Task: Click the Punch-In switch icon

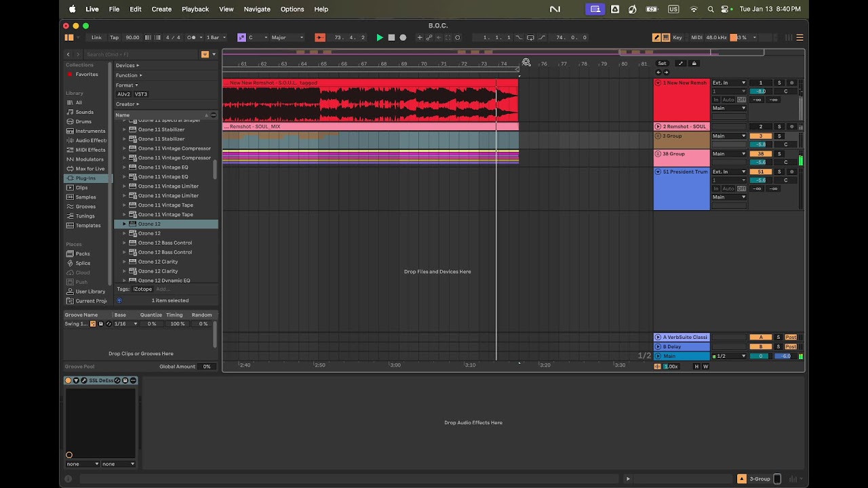Action: [519, 37]
